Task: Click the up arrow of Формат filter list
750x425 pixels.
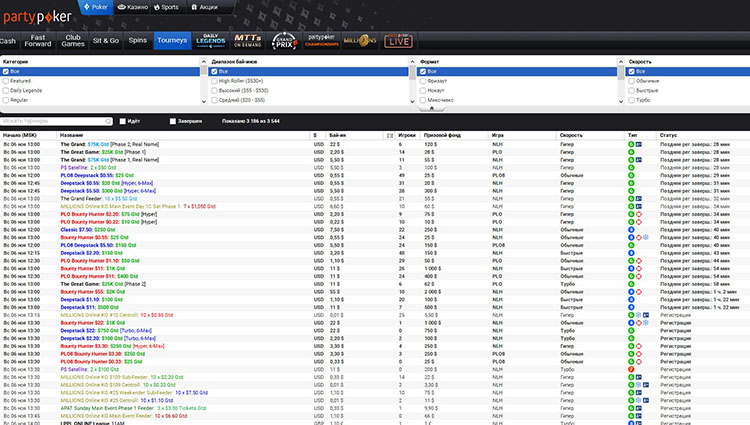Action: click(x=621, y=62)
